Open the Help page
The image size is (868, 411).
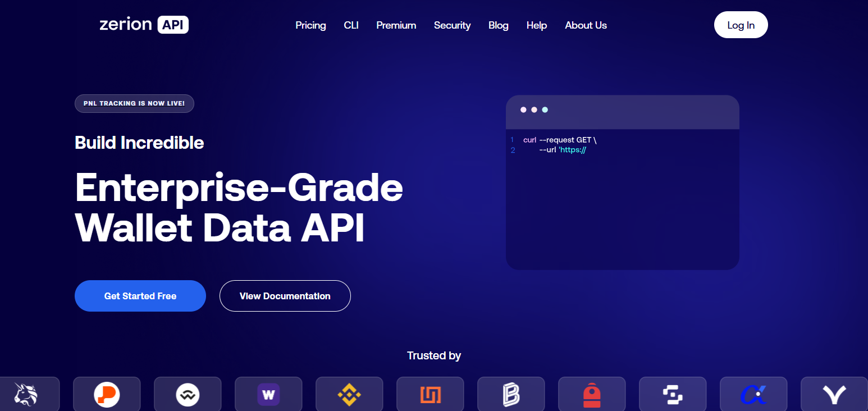[x=537, y=25]
